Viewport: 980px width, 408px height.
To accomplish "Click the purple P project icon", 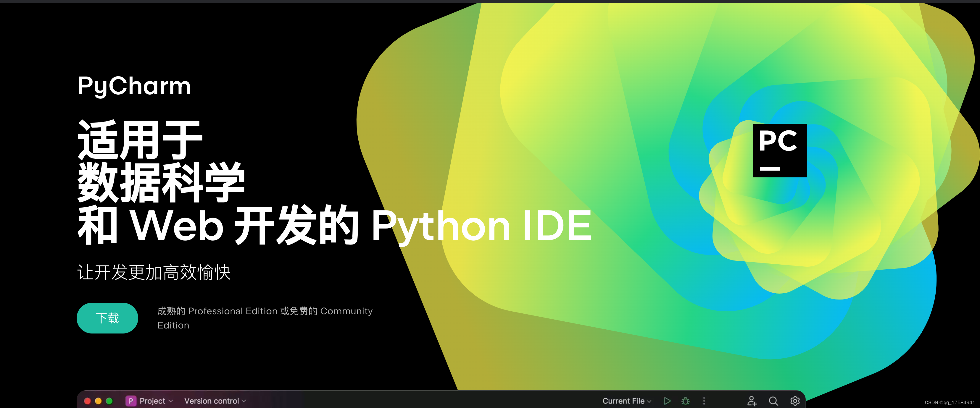I will pos(130,401).
